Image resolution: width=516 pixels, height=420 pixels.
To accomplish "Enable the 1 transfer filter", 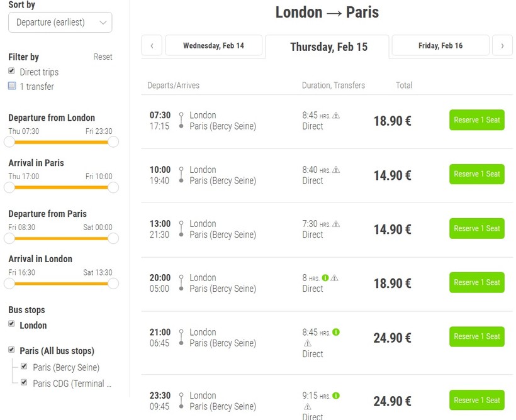I will pos(12,86).
